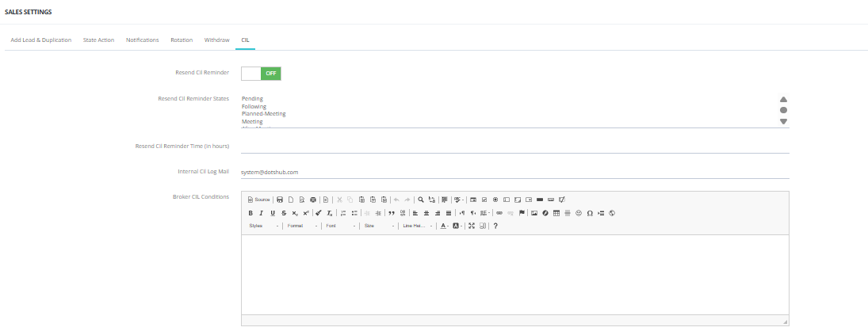Apply Underline formatting
The width and height of the screenshot is (868, 331).
click(273, 213)
